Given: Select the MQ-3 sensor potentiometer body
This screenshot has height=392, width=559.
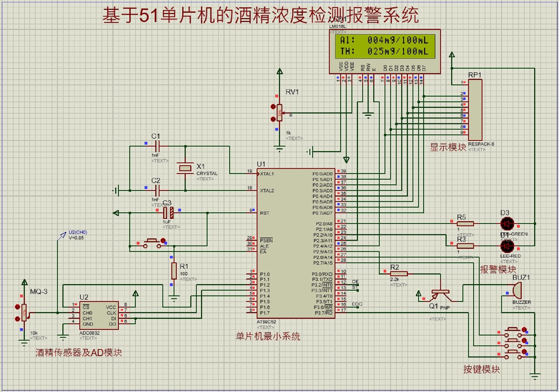Looking at the screenshot, I should pos(24,313).
